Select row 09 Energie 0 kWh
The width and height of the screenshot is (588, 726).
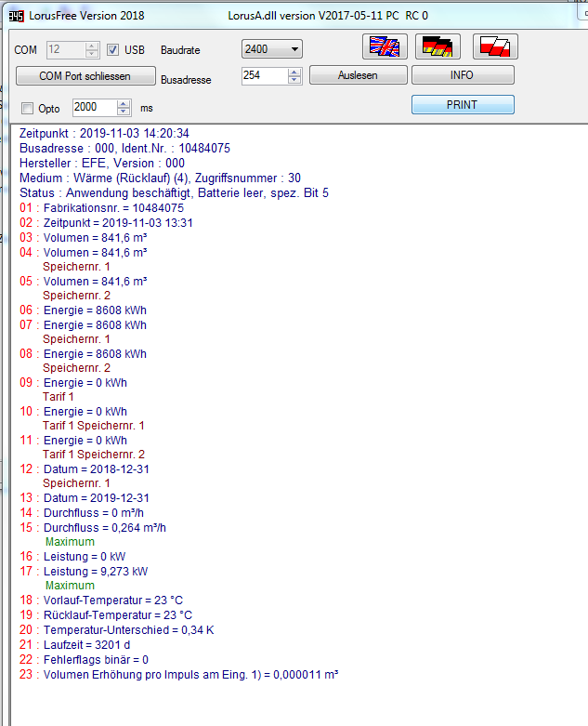pos(73,383)
